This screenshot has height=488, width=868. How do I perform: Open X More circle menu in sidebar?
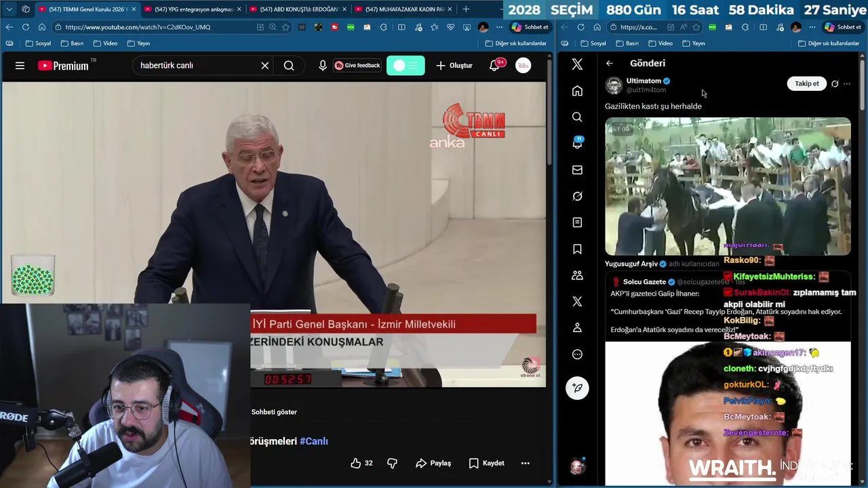[577, 354]
